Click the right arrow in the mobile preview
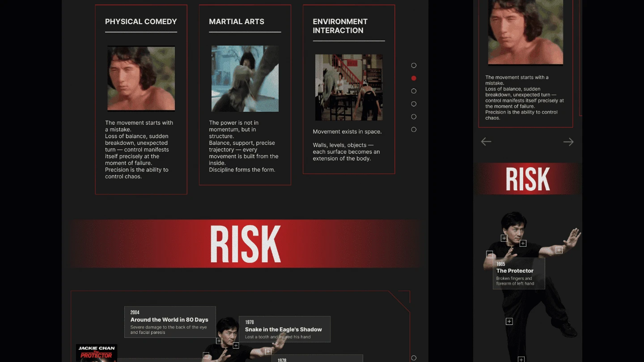 click(x=568, y=142)
